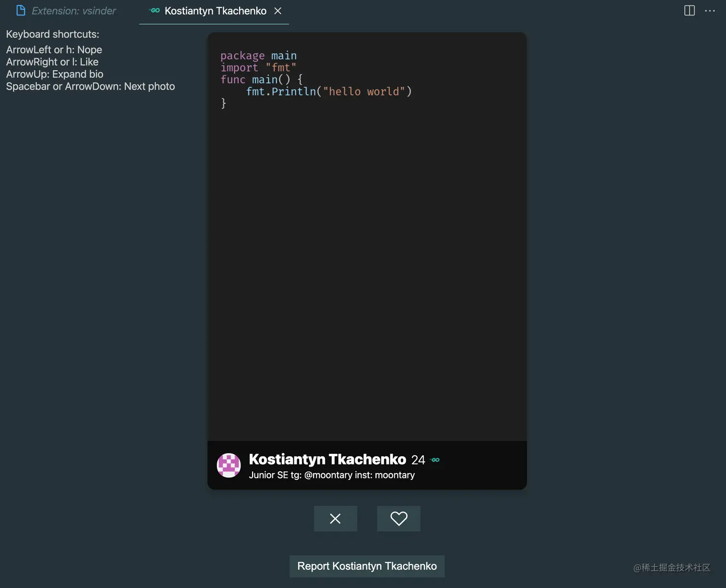This screenshot has width=726, height=588.
Task: Click the "ArrowUp: Expand bio" line
Action: click(55, 74)
